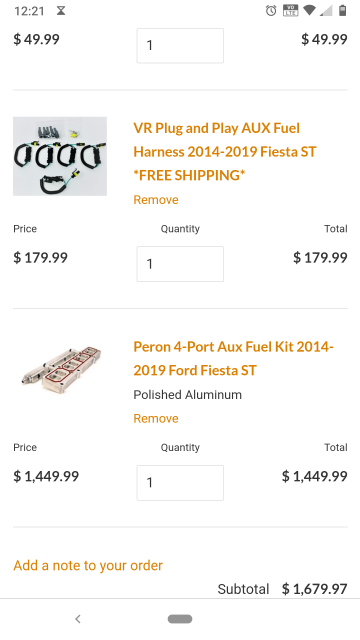The height and width of the screenshot is (640, 360).
Task: Tap the home pill navigation button
Action: [x=180, y=619]
